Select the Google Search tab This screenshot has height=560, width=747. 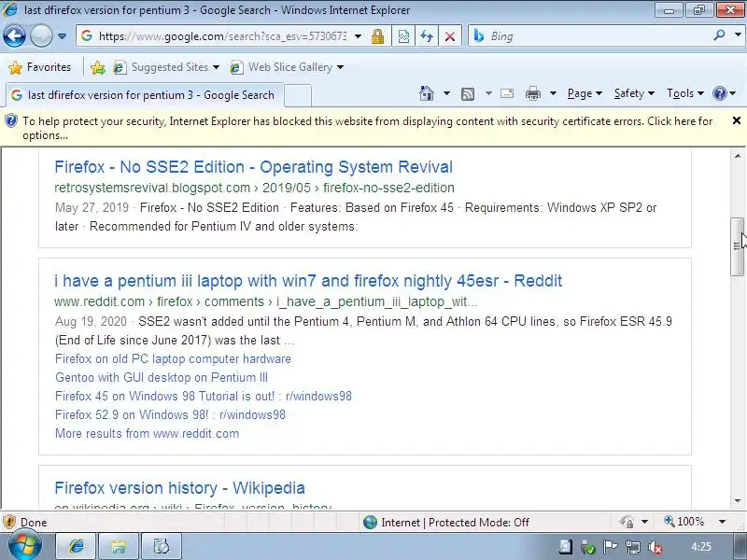pos(145,95)
